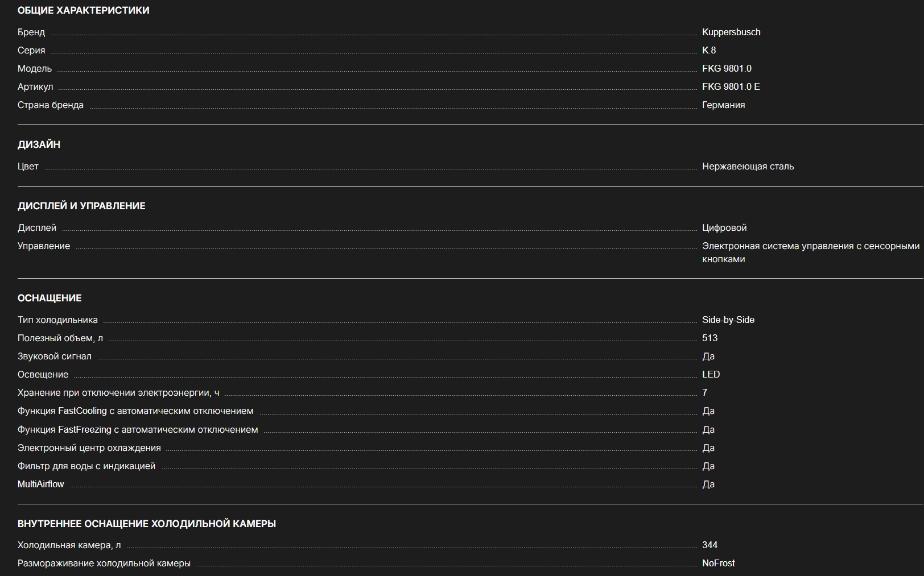Select 'Хранение при отключении электроэнергии, ч' label

[x=118, y=393]
